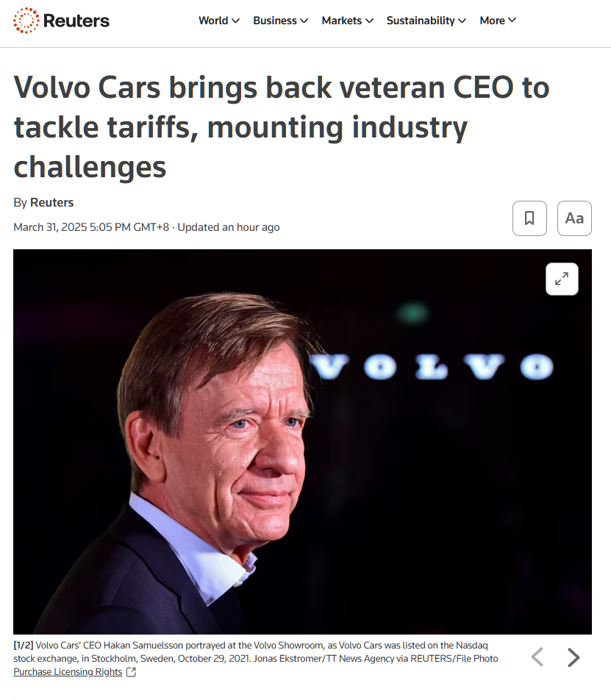Click the Reuters byline author link
Viewport: 611px width, 700px height.
tap(51, 202)
